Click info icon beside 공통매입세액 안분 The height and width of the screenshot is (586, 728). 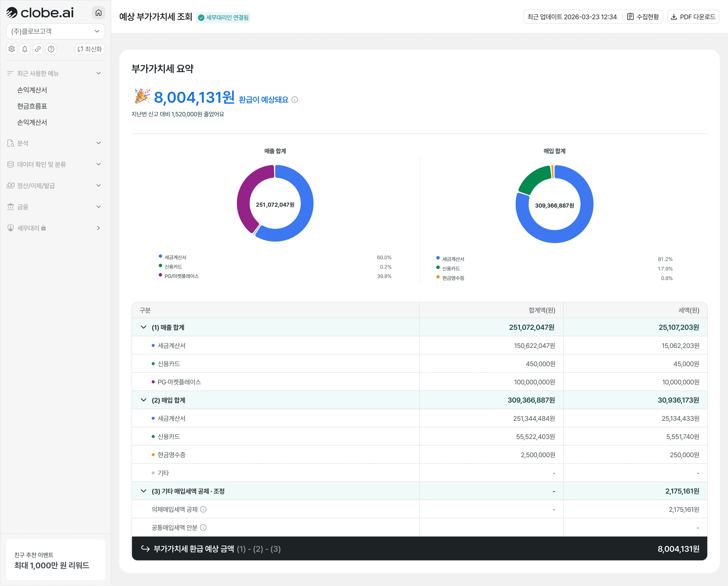click(x=203, y=528)
